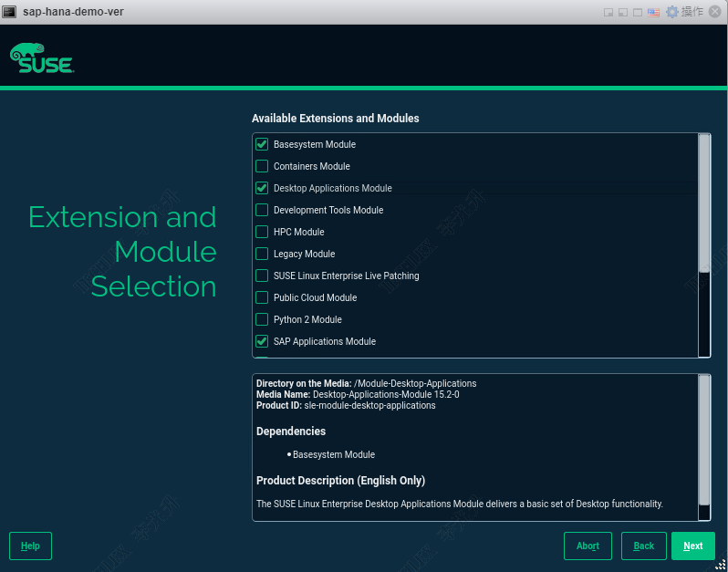728x572 pixels.
Task: Click the Desktop Applications Module description sentence
Action: (460, 504)
